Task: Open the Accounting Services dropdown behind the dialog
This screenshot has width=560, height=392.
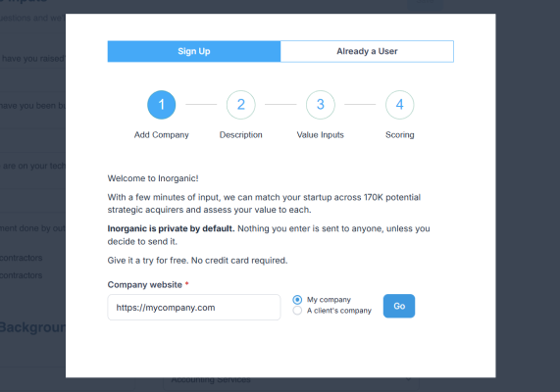Action: click(x=291, y=380)
